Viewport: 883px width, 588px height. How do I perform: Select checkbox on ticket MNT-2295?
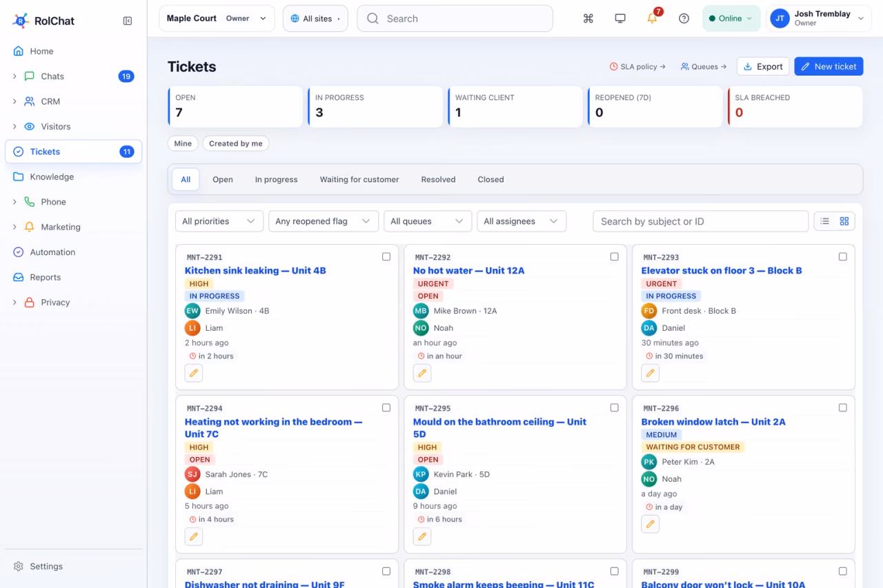(615, 407)
